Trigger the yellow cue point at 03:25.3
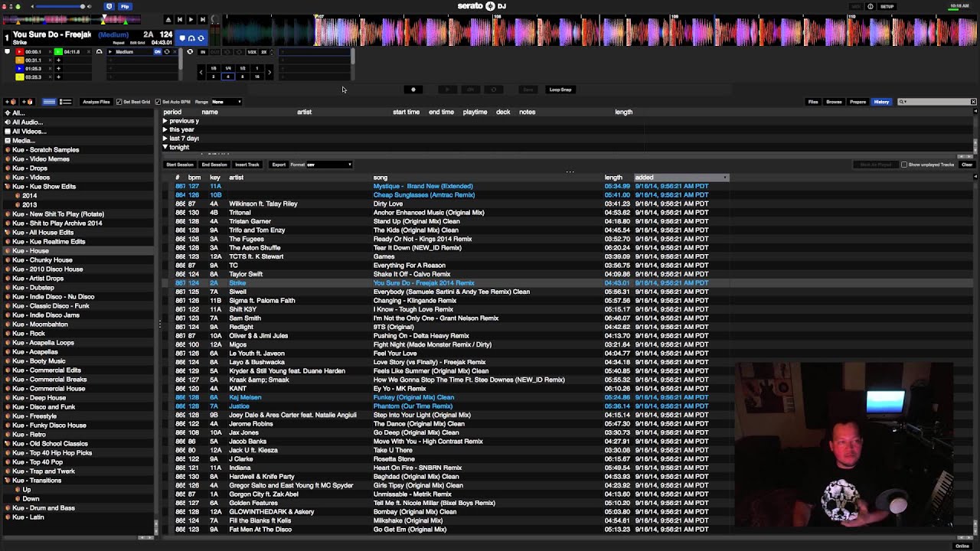This screenshot has width=980, height=551. pos(20,77)
